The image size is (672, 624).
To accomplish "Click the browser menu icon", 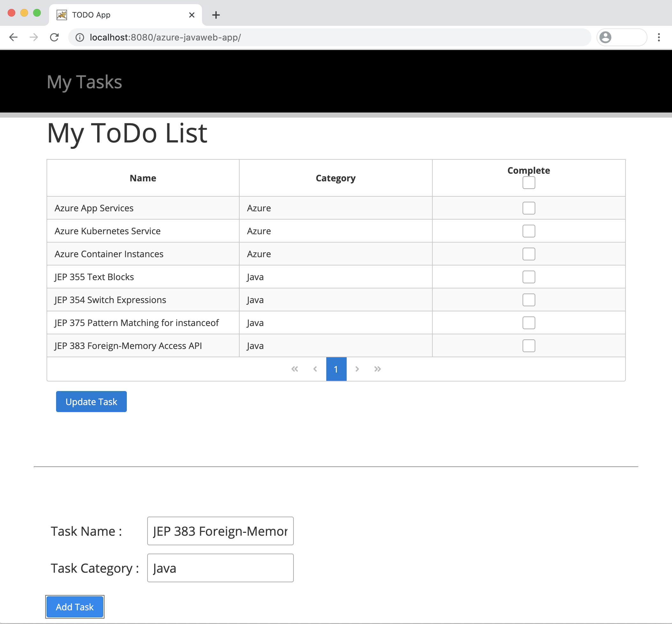I will (x=659, y=37).
